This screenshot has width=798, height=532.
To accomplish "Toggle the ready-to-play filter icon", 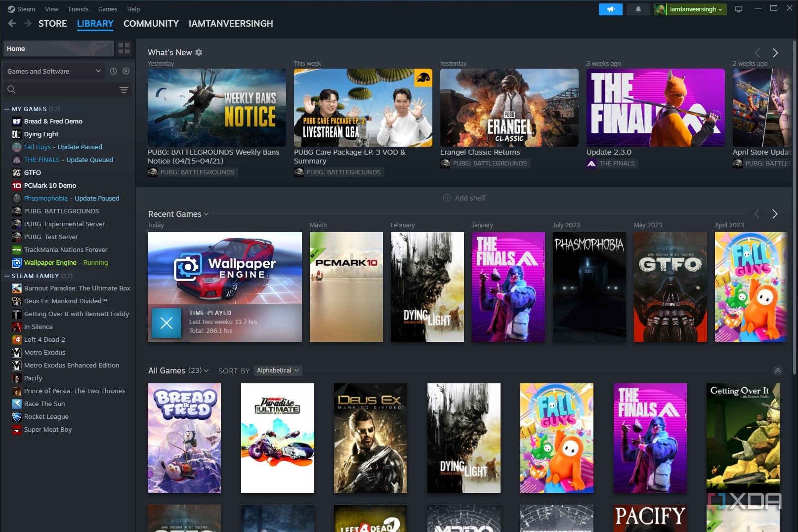I will [126, 71].
